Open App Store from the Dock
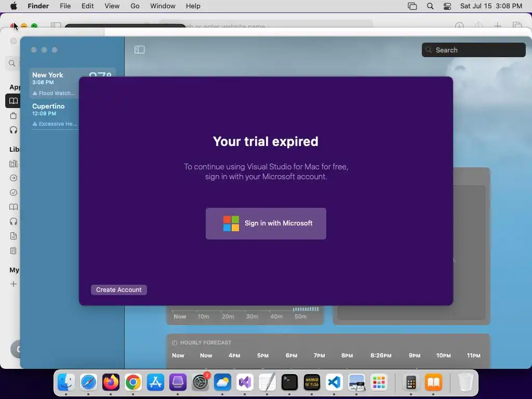532x399 pixels. (155, 382)
